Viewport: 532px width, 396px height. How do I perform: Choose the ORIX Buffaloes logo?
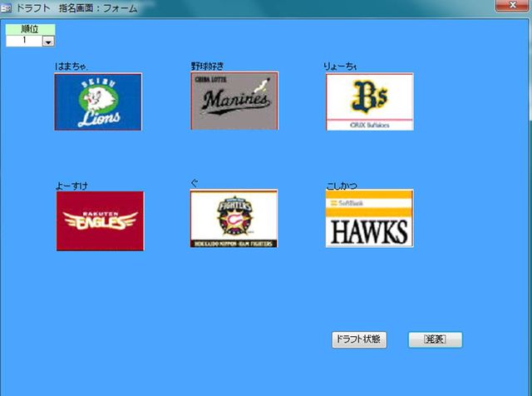point(369,101)
